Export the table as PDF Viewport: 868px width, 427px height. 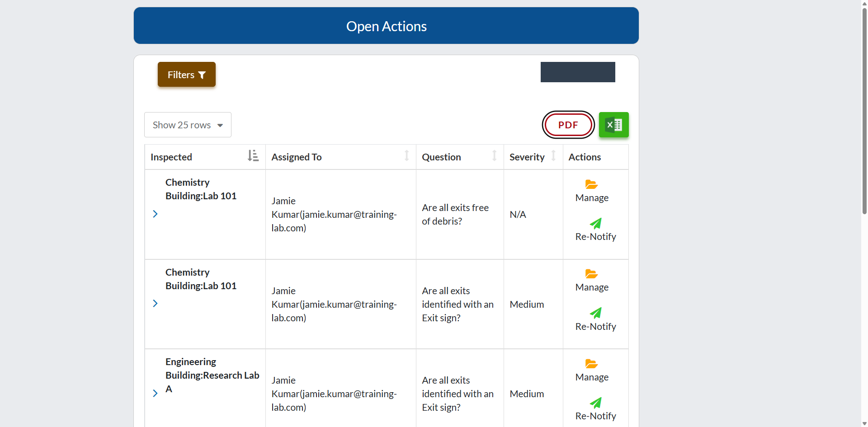(568, 125)
